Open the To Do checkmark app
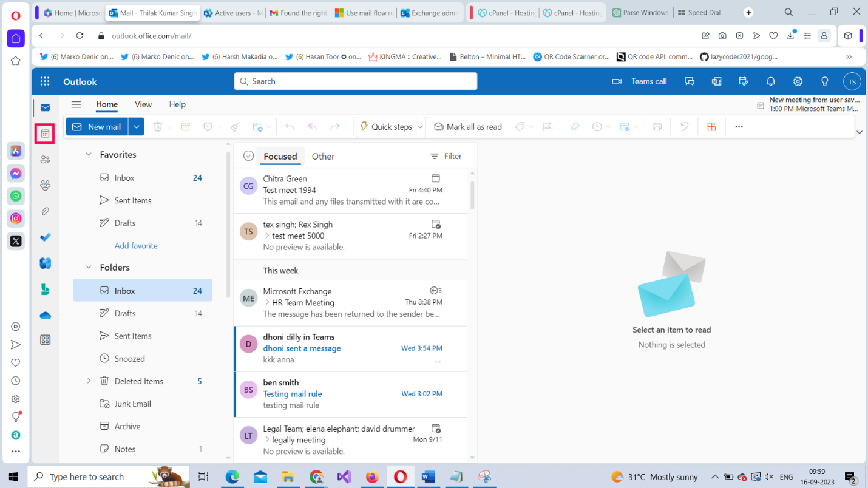 45,237
